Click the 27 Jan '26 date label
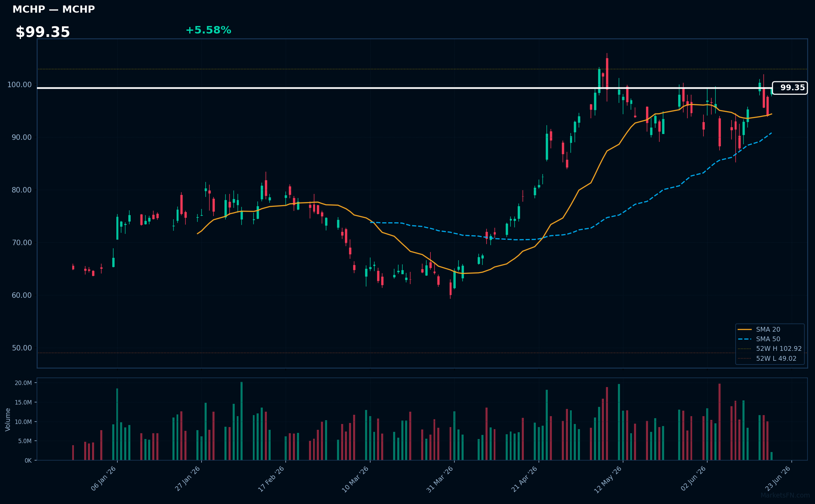The height and width of the screenshot is (504, 815). (x=187, y=479)
